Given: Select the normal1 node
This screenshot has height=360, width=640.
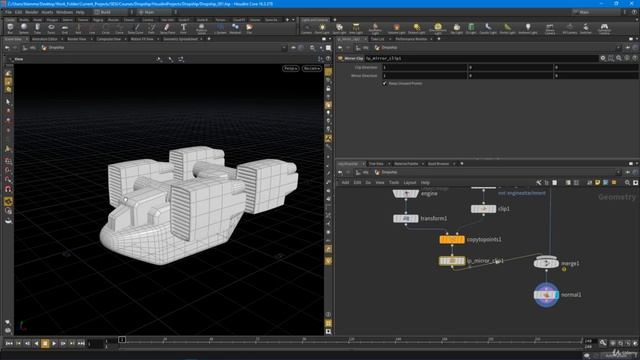Looking at the screenshot, I should point(546,295).
